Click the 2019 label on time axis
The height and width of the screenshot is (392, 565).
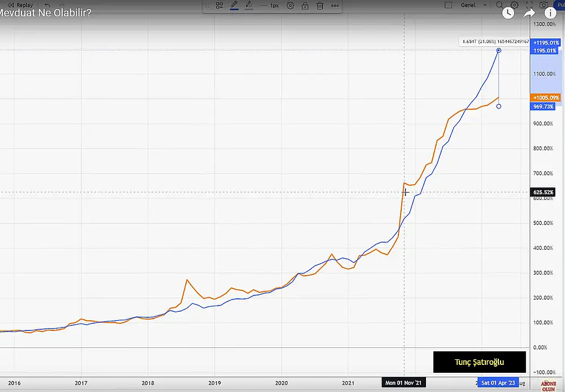coord(214,383)
